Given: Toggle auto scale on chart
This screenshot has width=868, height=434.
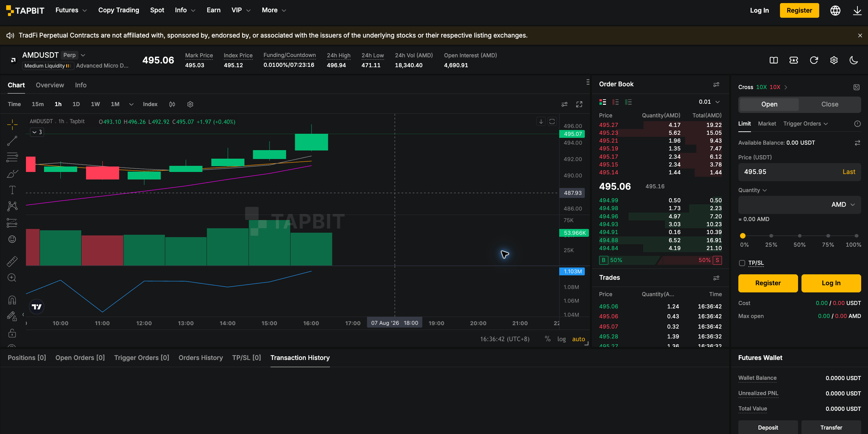Looking at the screenshot, I should [579, 339].
